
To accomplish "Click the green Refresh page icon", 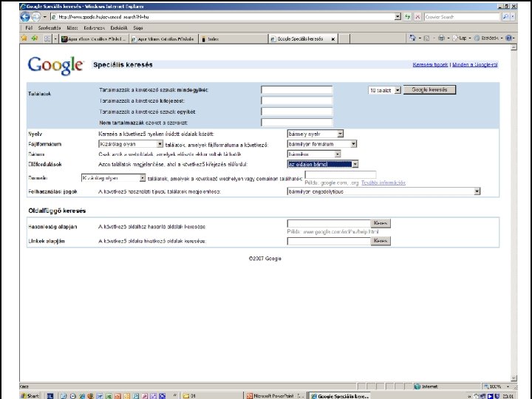I will coord(407,16).
